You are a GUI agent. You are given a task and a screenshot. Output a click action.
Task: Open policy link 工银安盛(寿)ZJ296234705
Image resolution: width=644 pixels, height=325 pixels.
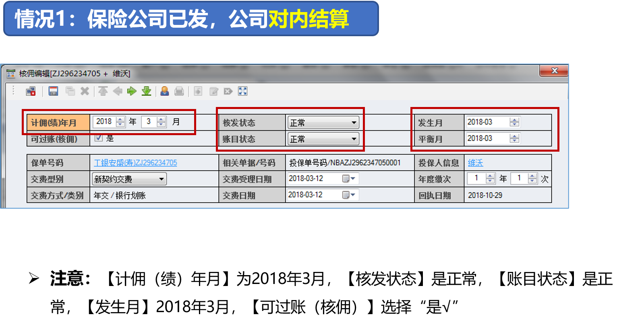(x=135, y=163)
